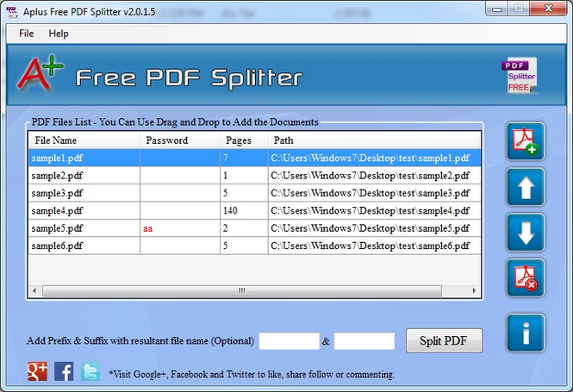
Task: Click the 'aa' password cell of sample5.pdf
Action: 180,228
